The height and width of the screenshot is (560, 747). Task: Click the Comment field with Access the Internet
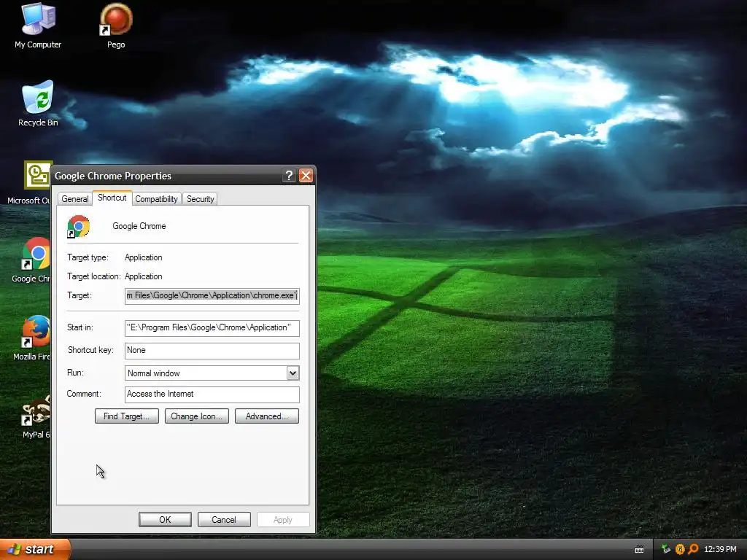point(212,394)
